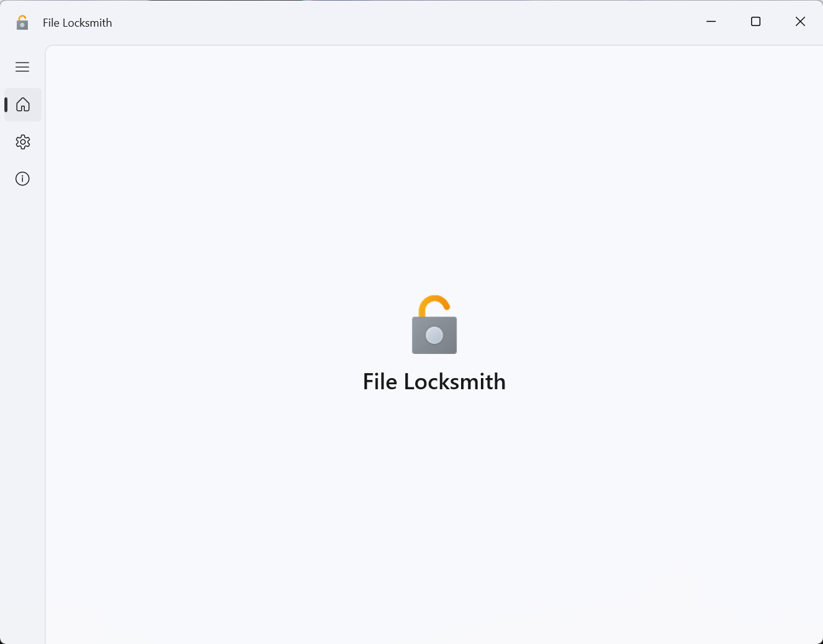Viewport: 823px width, 644px height.
Task: Expand the hamburger navigation menu
Action: 22,67
